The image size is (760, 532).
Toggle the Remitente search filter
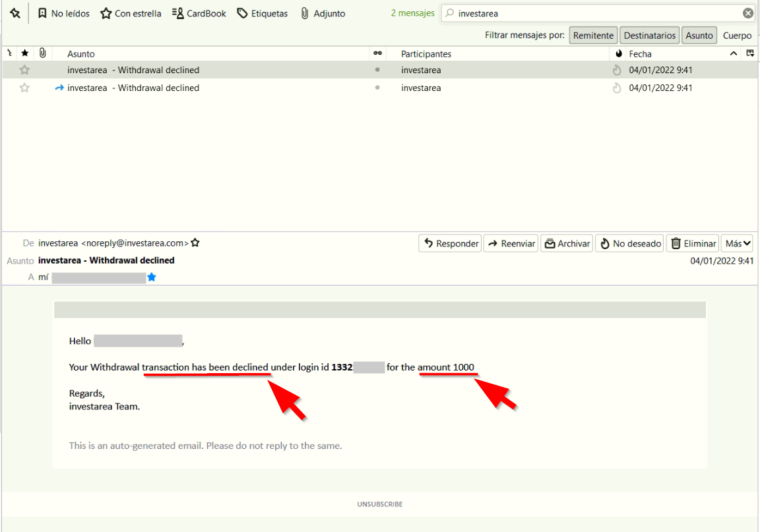tap(593, 36)
